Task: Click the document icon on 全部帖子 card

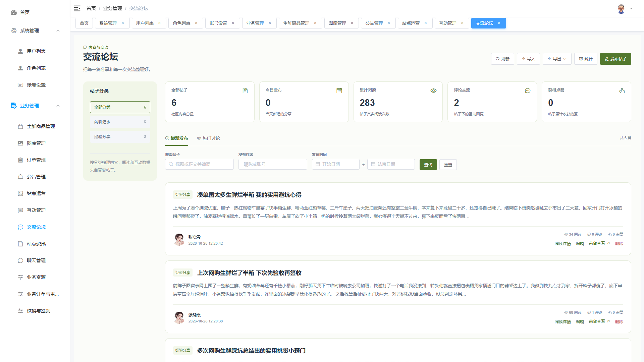Action: coord(245,90)
